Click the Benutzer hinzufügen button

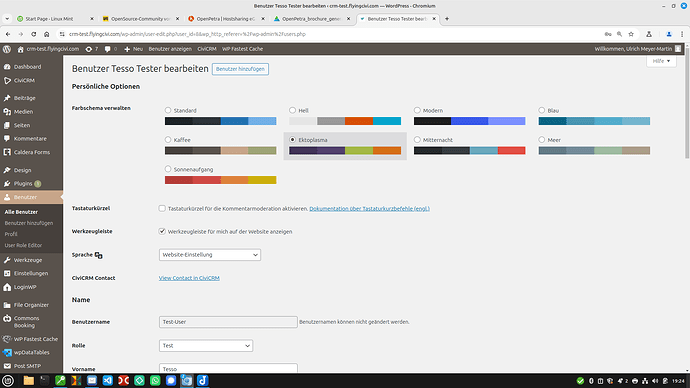pos(240,69)
